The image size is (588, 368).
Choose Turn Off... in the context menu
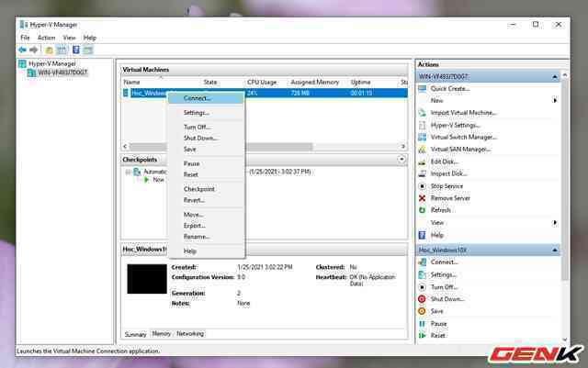pos(206,127)
